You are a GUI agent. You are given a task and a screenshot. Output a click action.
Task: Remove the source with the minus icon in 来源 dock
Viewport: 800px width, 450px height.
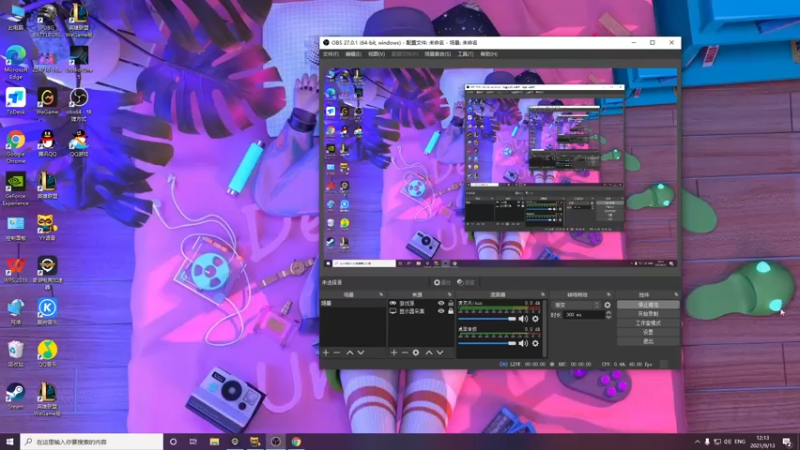[x=405, y=353]
